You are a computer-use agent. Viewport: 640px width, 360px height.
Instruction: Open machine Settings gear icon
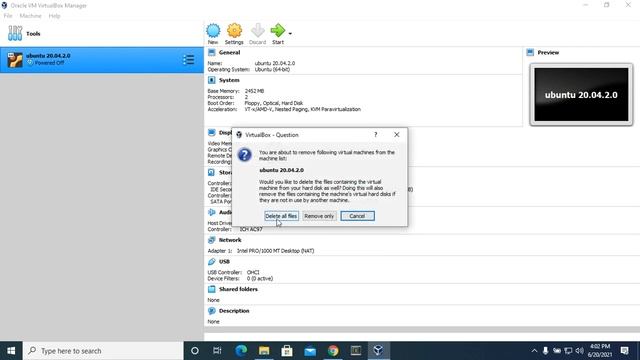[234, 33]
